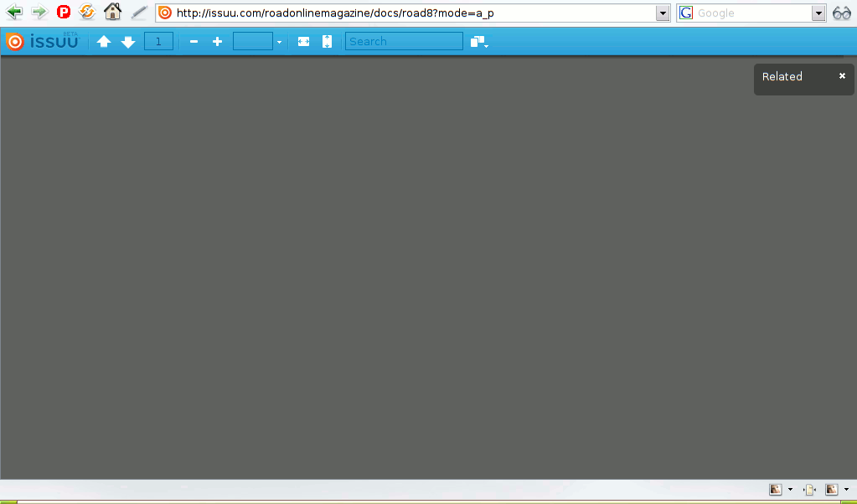
Task: Fit document to width
Action: tap(303, 42)
